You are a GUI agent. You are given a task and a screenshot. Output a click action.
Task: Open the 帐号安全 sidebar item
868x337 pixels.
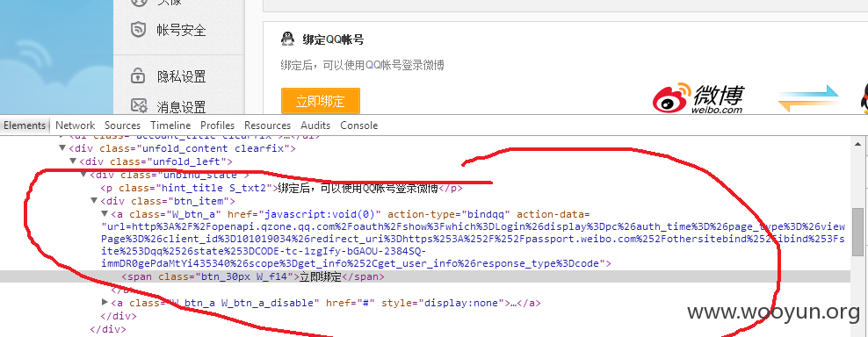(x=181, y=30)
